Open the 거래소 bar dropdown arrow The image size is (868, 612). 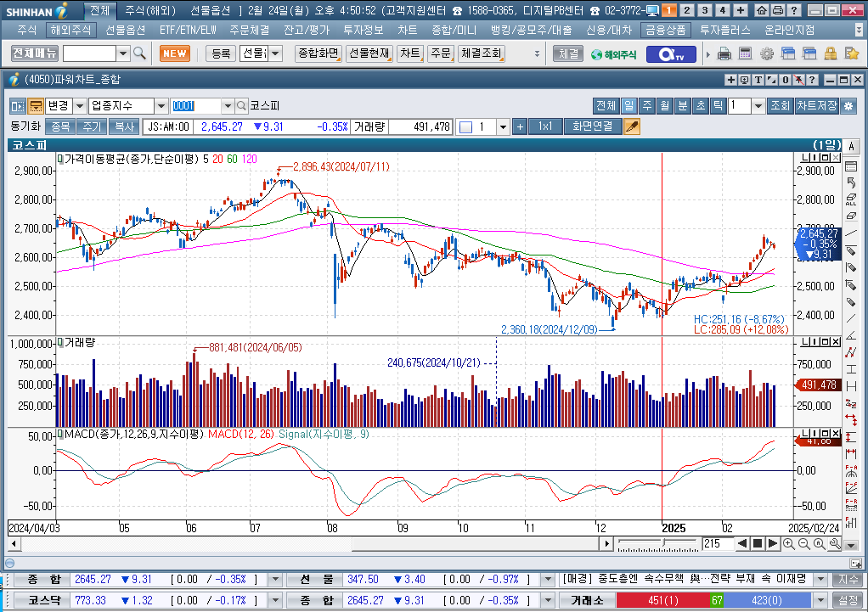[820, 600]
